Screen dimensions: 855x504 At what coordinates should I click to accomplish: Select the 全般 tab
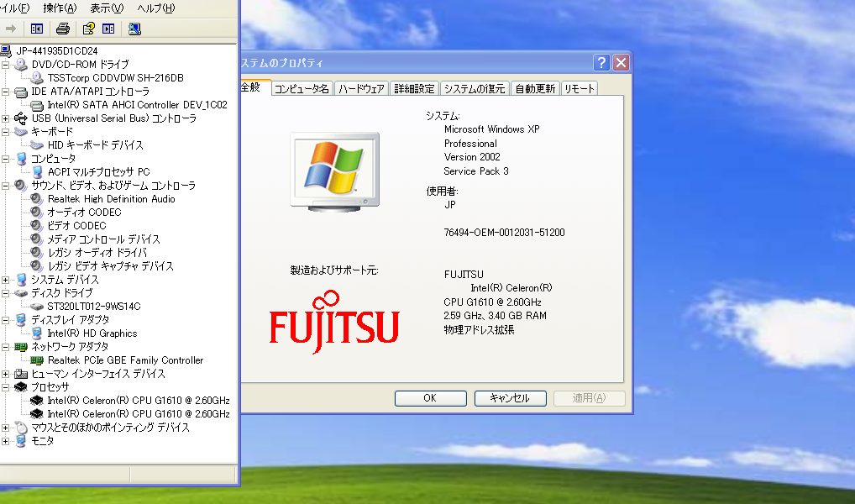(x=254, y=87)
